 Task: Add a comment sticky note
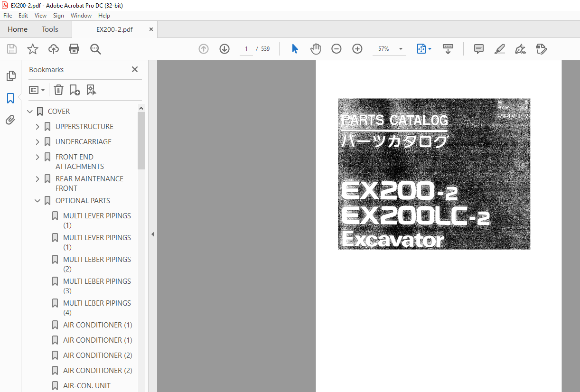coord(479,49)
